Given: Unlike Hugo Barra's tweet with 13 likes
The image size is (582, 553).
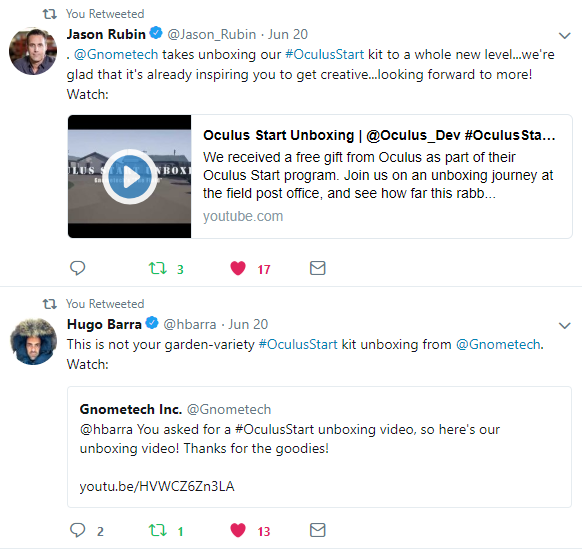Looking at the screenshot, I should [x=238, y=530].
